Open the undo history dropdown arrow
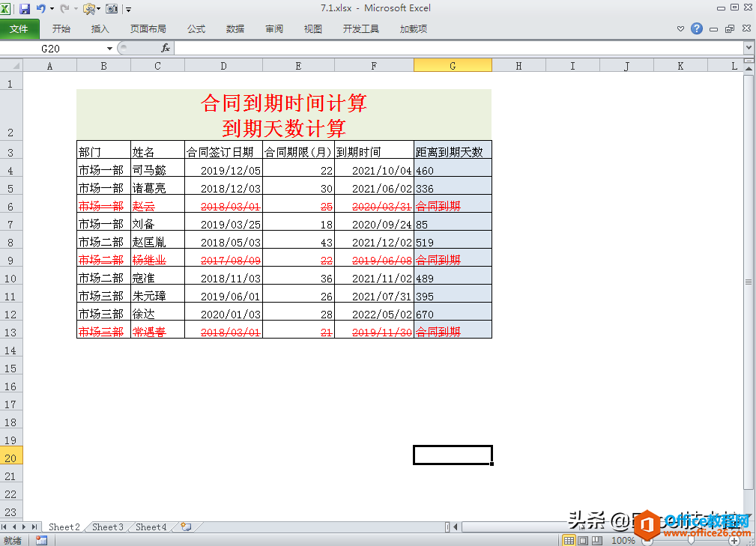Image resolution: width=756 pixels, height=546 pixels. point(52,9)
